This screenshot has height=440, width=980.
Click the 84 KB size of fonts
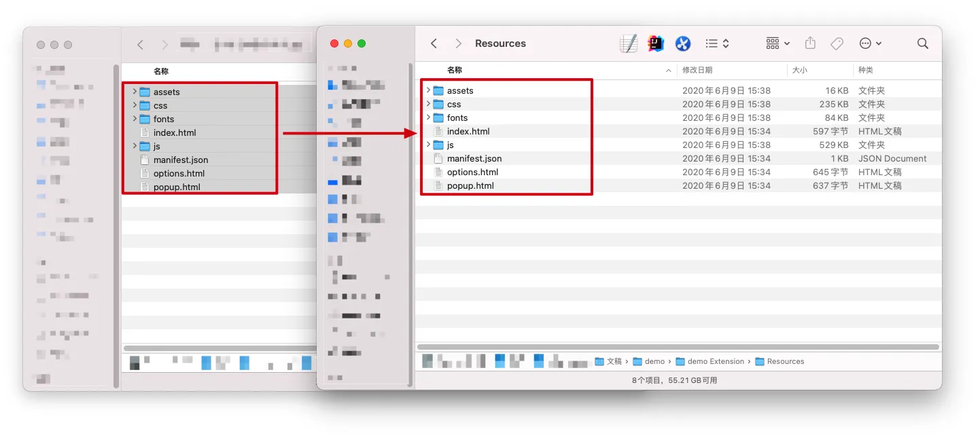(x=837, y=117)
